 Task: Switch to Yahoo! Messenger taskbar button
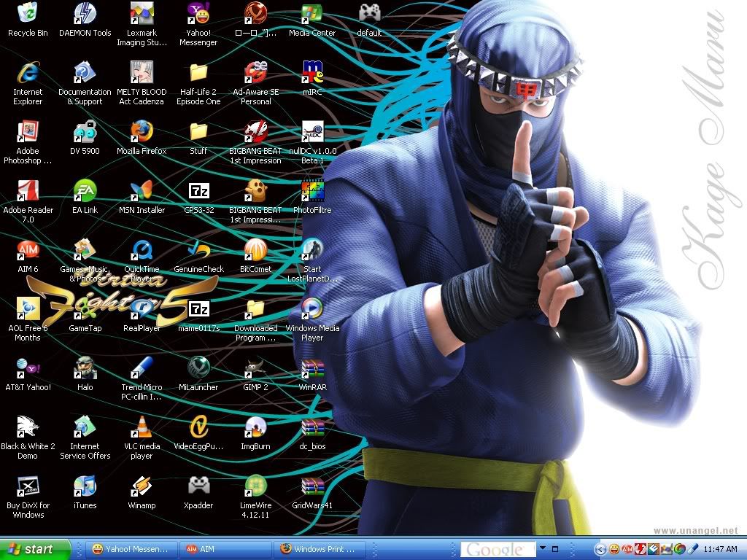131,549
